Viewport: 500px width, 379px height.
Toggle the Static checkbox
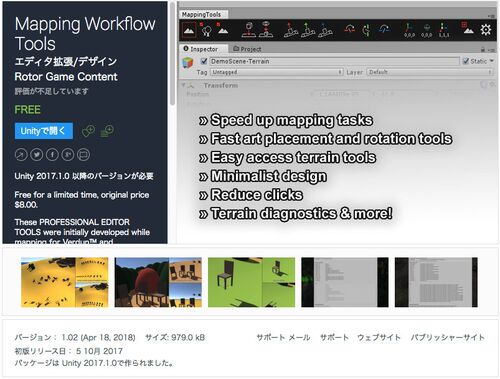click(x=466, y=61)
